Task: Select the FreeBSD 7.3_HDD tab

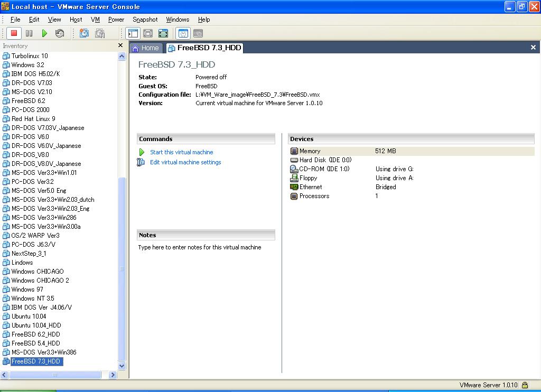Action: (205, 48)
